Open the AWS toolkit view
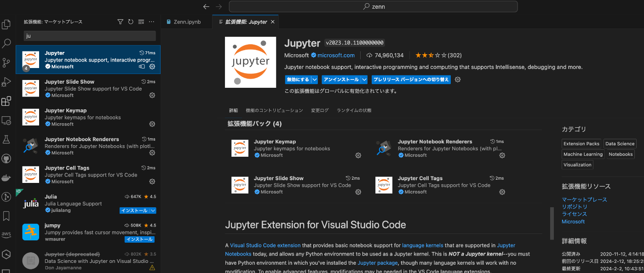Screen dimensions: 644x273 coord(6,235)
